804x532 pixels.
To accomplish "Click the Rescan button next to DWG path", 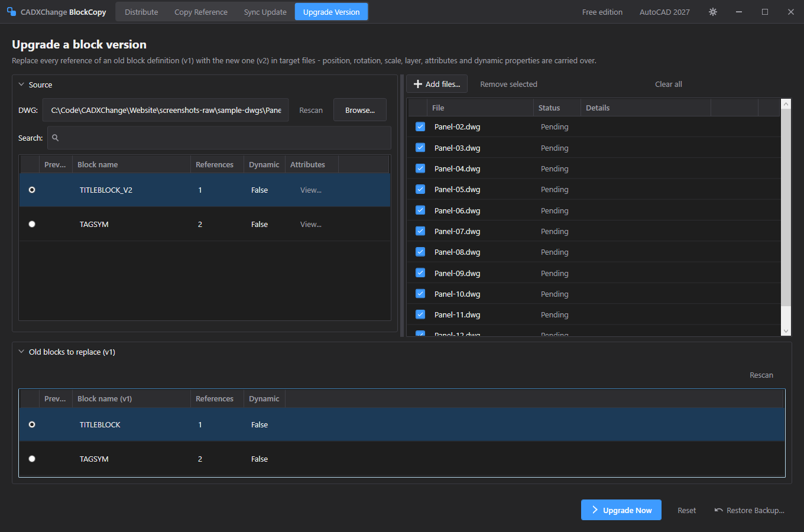I will pos(311,110).
